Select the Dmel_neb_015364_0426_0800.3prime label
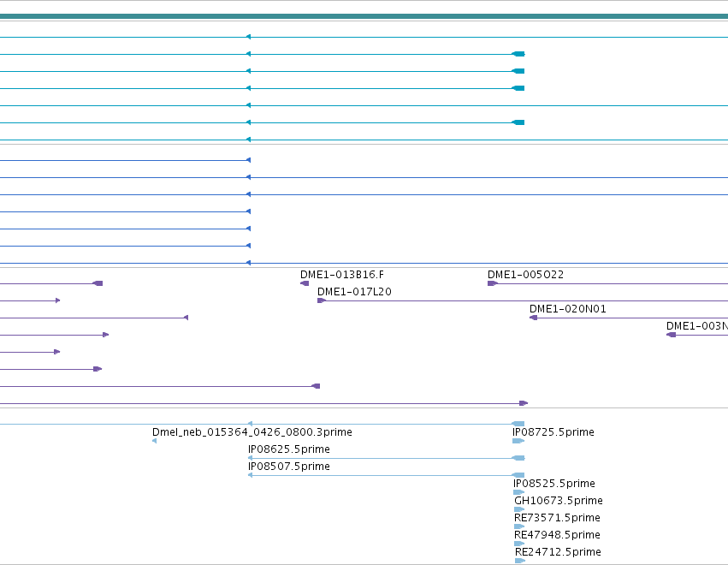 [252, 432]
